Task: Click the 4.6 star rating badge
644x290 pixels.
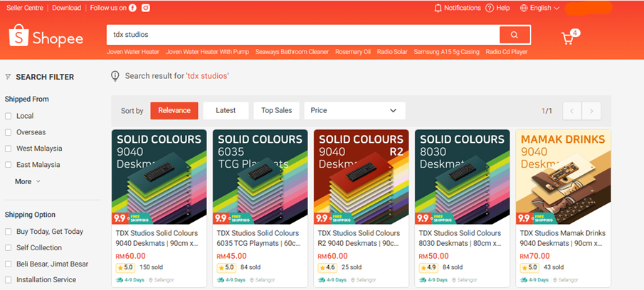Action: pyautogui.click(x=327, y=267)
